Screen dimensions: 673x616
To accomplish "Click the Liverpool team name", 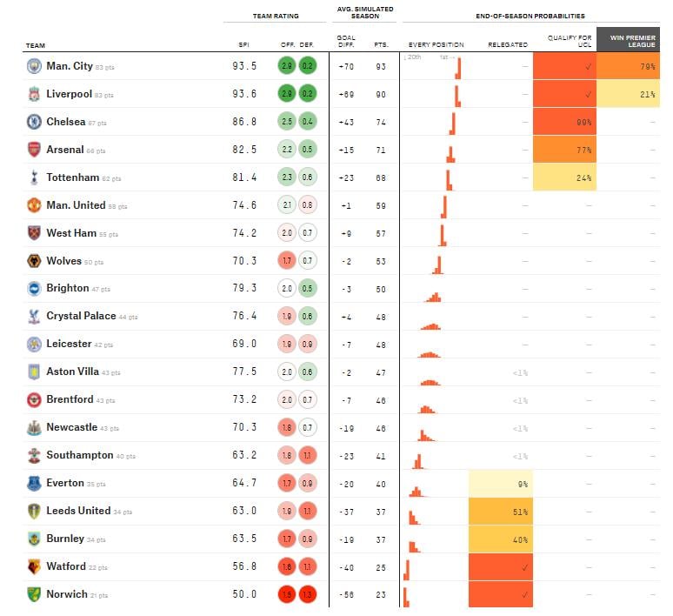I will click(69, 94).
